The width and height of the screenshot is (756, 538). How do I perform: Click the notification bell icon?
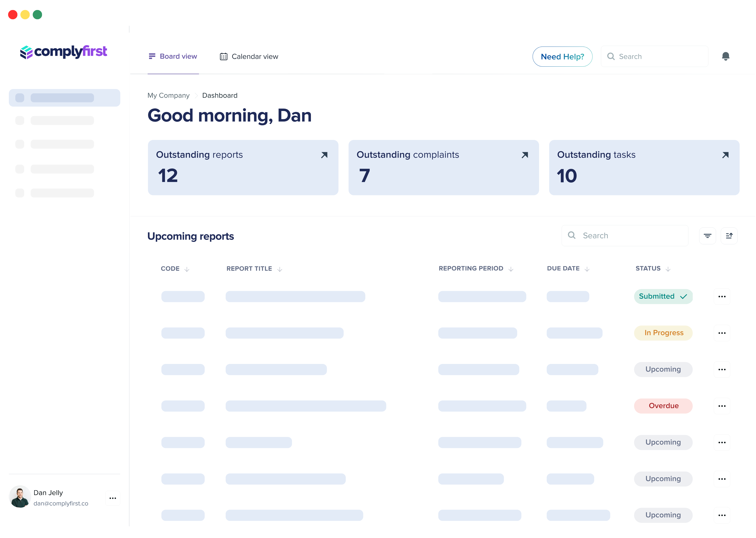(726, 56)
